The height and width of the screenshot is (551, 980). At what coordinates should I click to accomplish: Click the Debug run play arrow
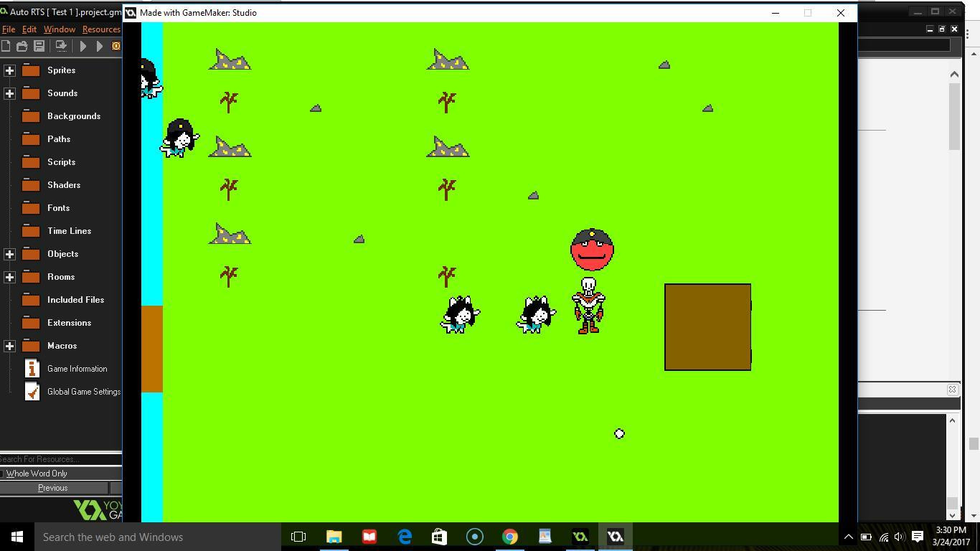coord(99,46)
